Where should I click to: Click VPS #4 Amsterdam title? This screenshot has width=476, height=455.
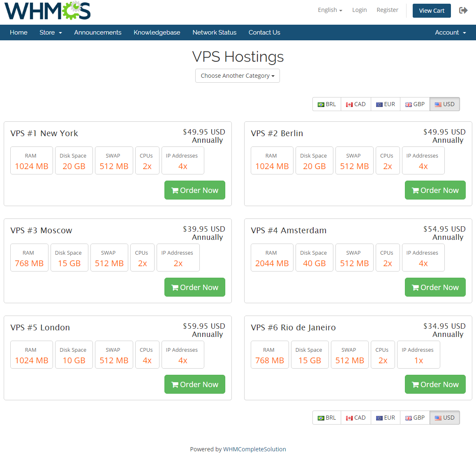click(289, 230)
